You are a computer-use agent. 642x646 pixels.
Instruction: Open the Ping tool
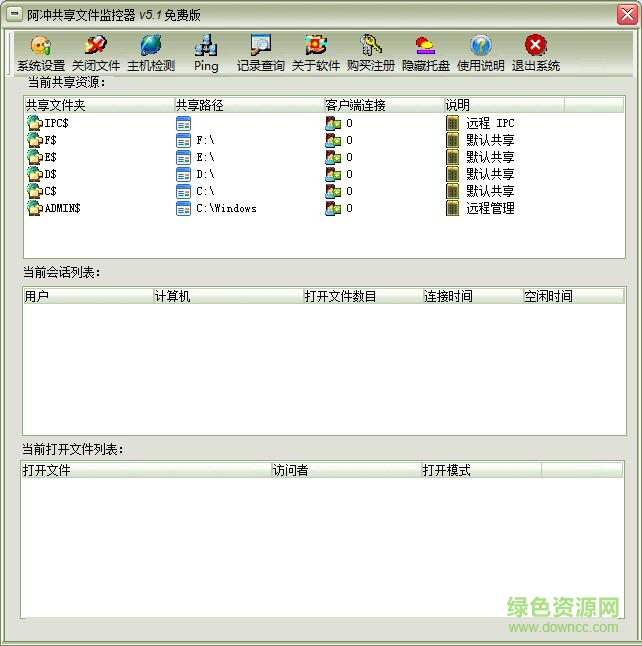pos(206,53)
